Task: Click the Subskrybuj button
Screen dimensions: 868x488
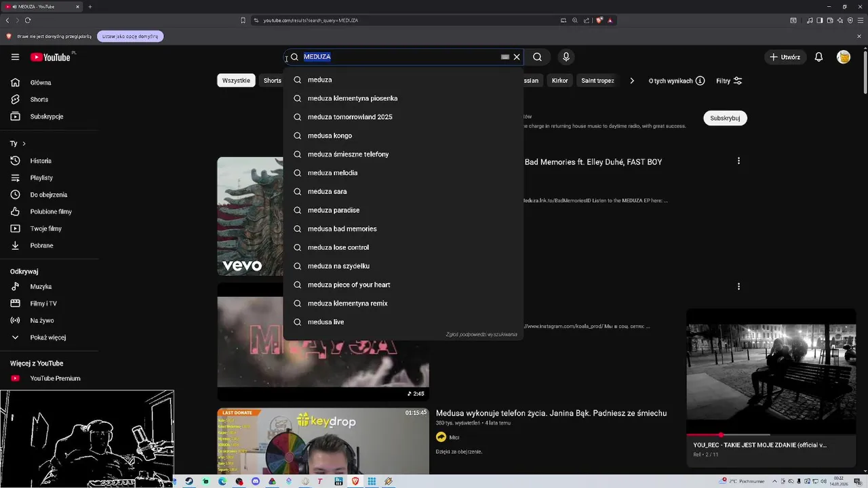Action: coord(725,118)
